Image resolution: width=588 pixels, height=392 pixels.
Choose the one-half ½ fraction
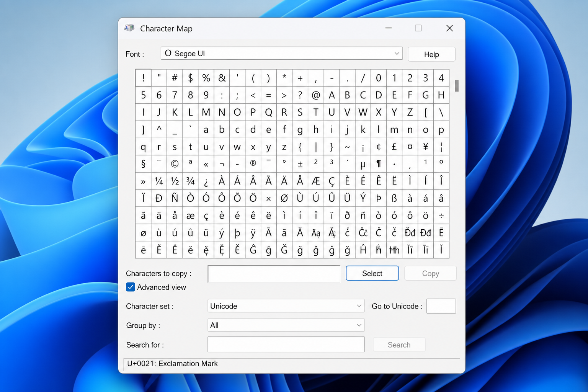click(x=175, y=181)
